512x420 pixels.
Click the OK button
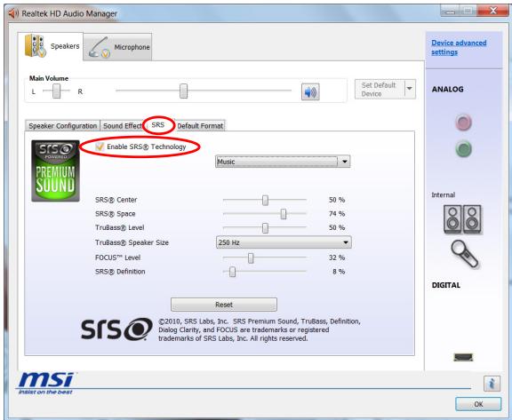click(478, 404)
